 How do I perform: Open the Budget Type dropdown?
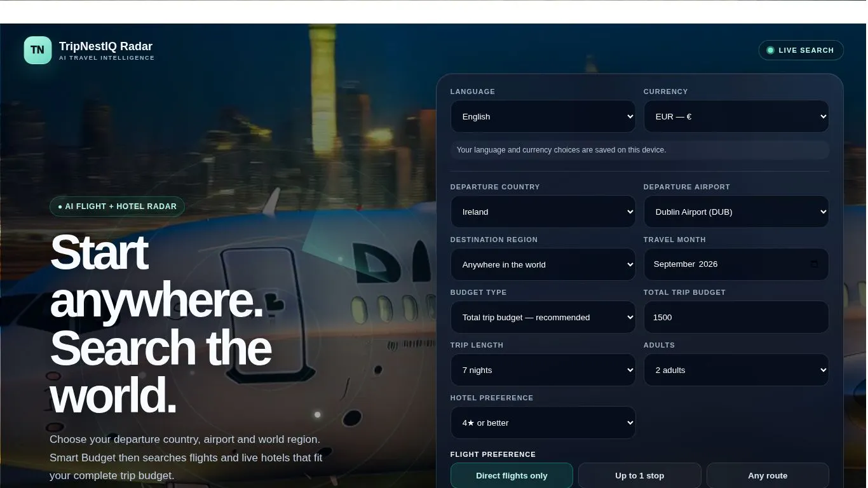point(543,317)
